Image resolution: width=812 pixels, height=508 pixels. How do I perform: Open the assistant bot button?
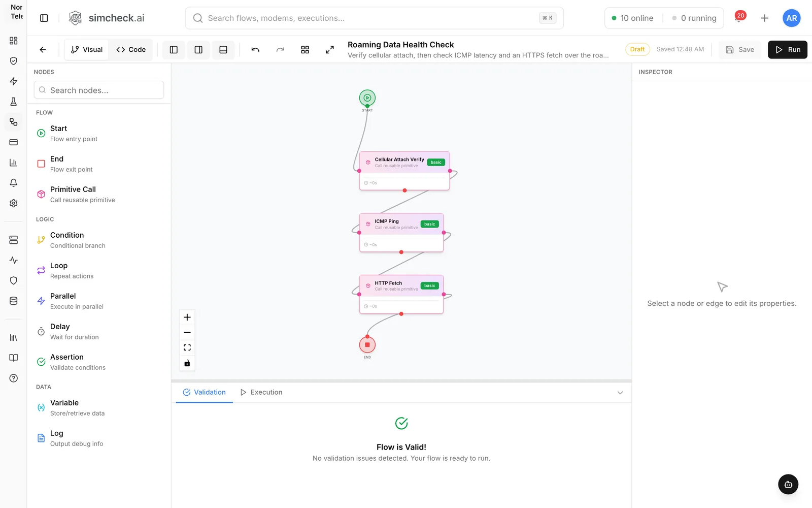click(788, 484)
